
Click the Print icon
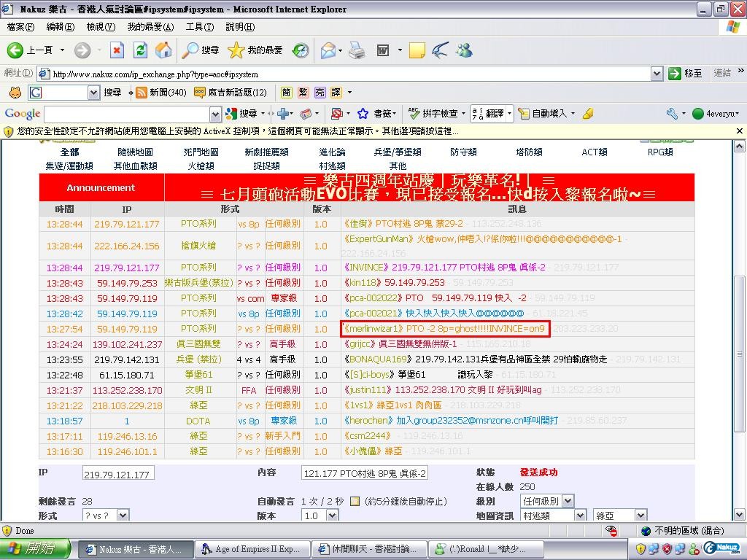coord(357,50)
